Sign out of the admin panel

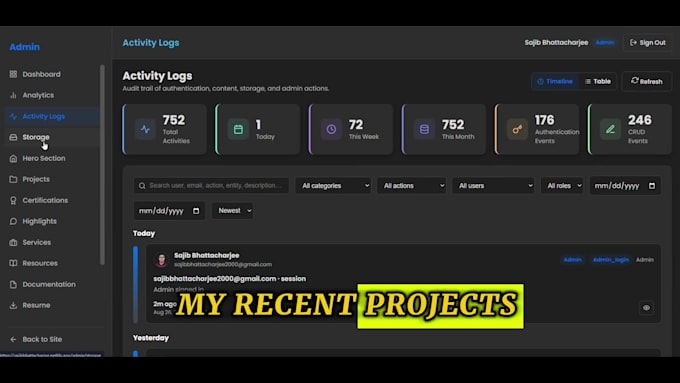[647, 43]
